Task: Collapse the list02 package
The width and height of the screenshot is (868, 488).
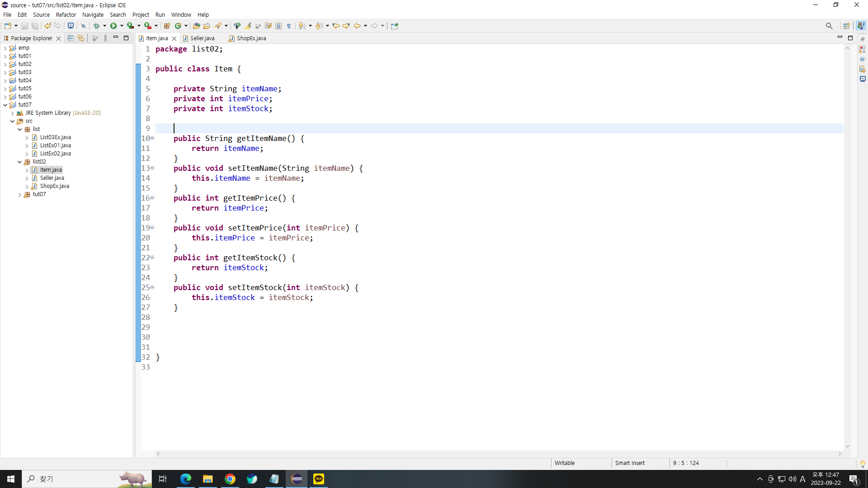Action: (19, 162)
